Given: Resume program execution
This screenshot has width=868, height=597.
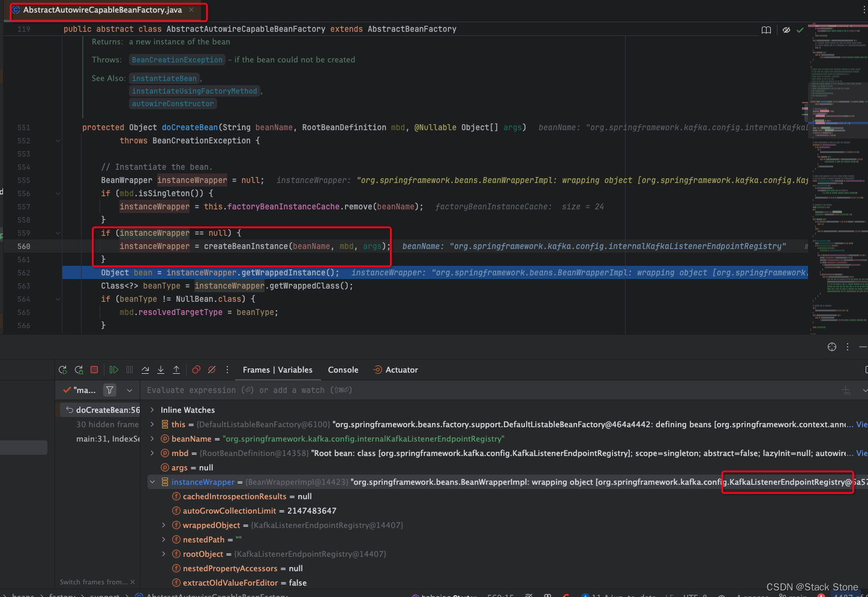Looking at the screenshot, I should pyautogui.click(x=113, y=370).
